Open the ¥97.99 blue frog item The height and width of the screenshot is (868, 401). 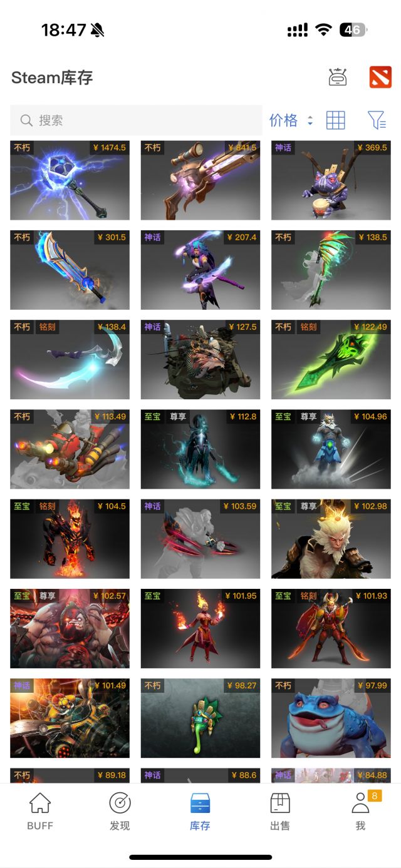[331, 718]
